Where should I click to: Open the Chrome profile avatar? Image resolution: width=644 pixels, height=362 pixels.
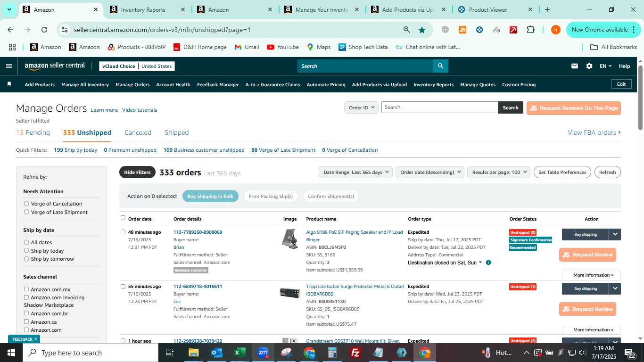[555, 30]
